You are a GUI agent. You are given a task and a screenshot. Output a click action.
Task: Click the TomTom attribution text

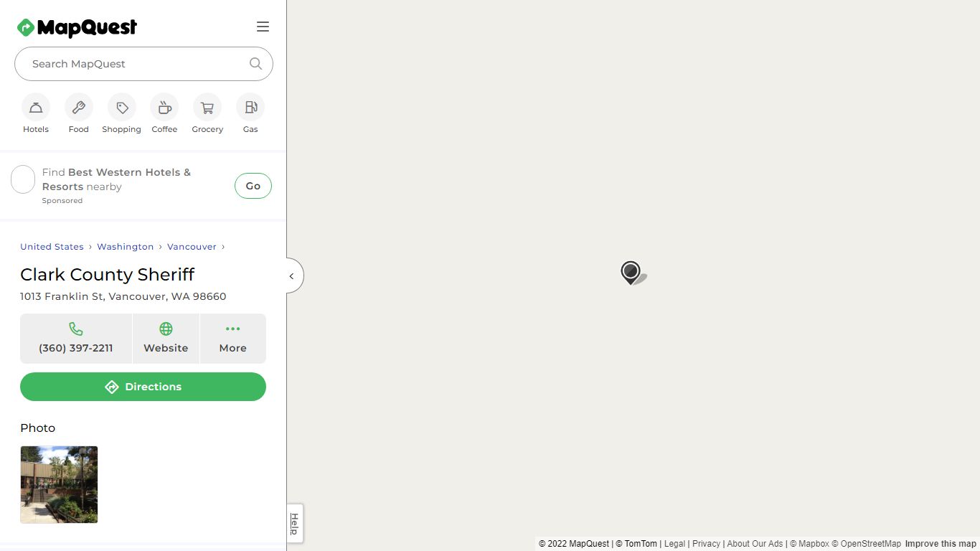[x=636, y=544]
